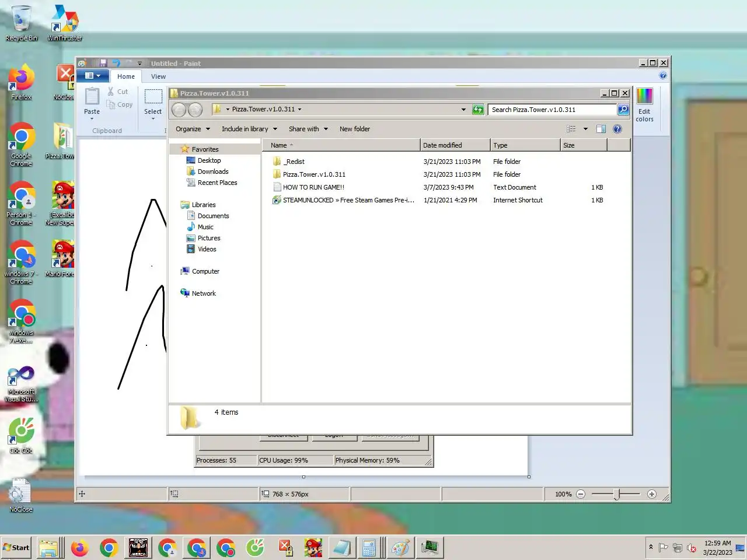
Task: Open Person 1 - Chrome desktop shortcut
Action: click(21, 204)
